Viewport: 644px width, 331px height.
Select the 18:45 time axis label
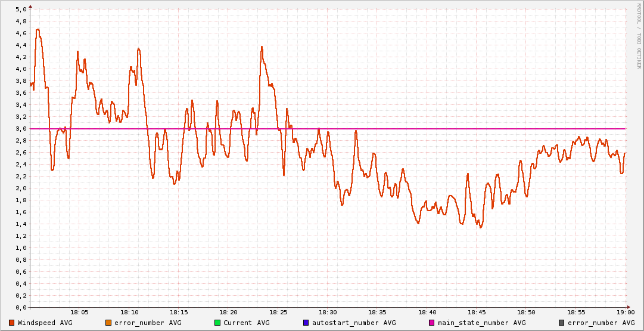click(x=477, y=312)
